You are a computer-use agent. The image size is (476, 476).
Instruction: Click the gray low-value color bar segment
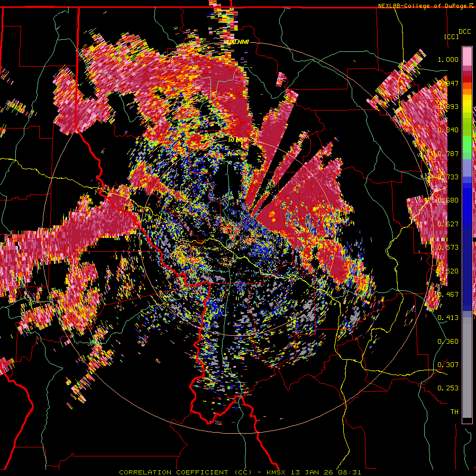click(x=467, y=368)
